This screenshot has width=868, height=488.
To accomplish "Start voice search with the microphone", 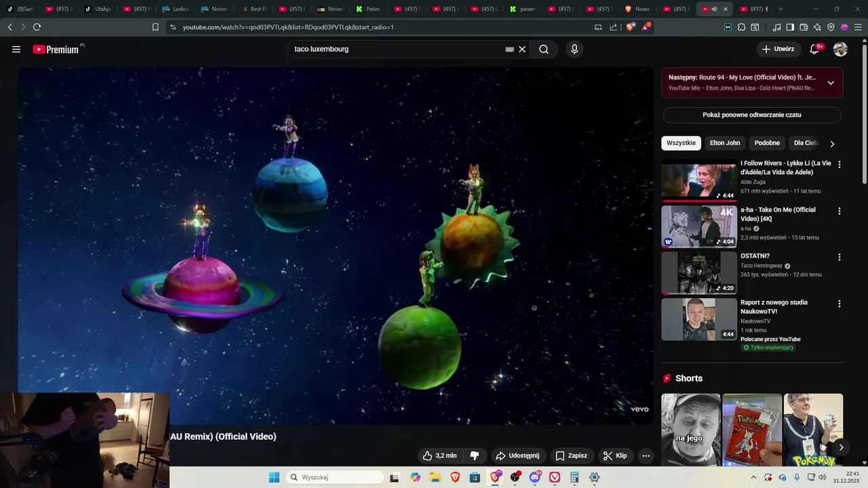I will (574, 49).
